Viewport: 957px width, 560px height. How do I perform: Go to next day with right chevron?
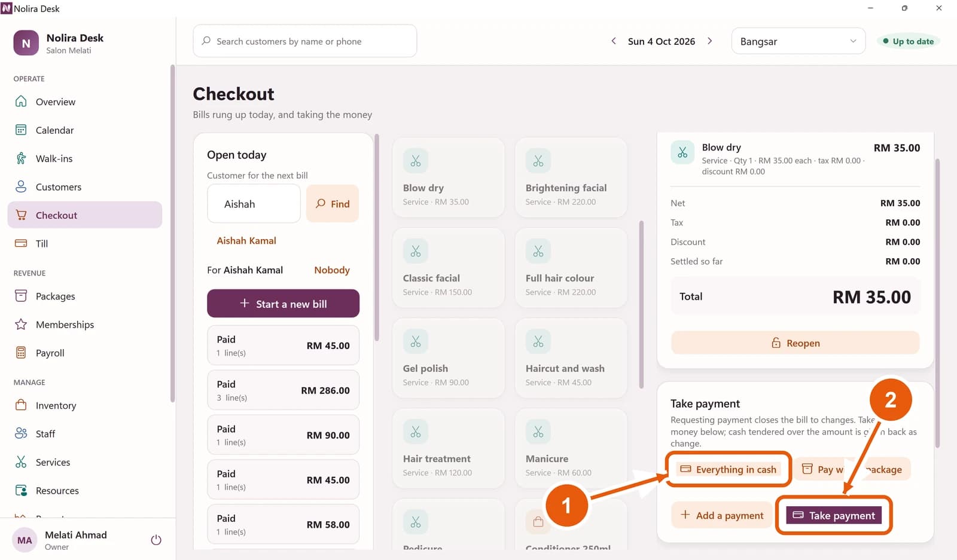(710, 41)
